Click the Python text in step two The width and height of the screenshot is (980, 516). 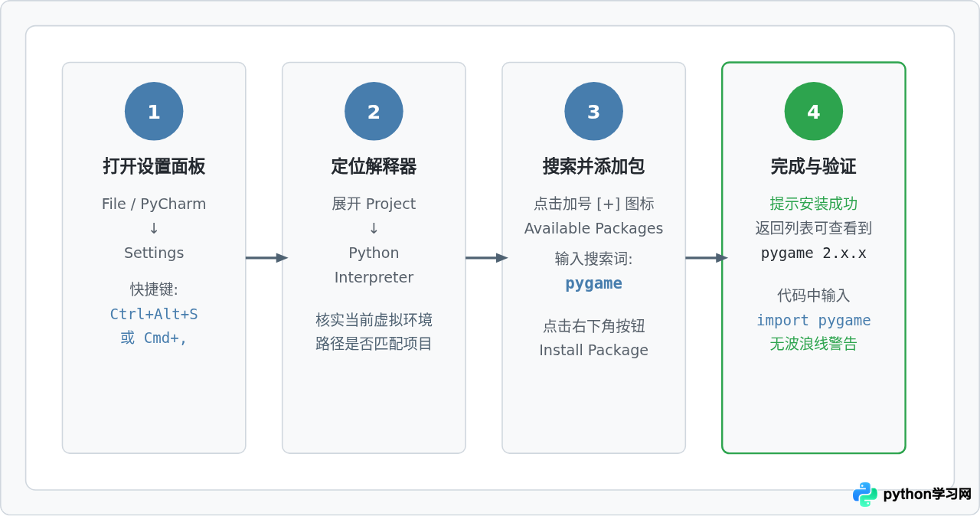click(374, 253)
